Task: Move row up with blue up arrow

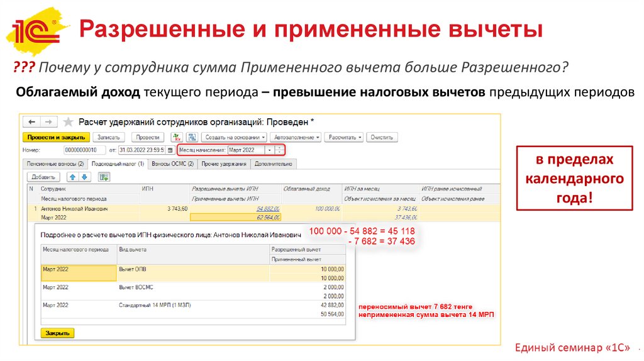Action: (73, 177)
